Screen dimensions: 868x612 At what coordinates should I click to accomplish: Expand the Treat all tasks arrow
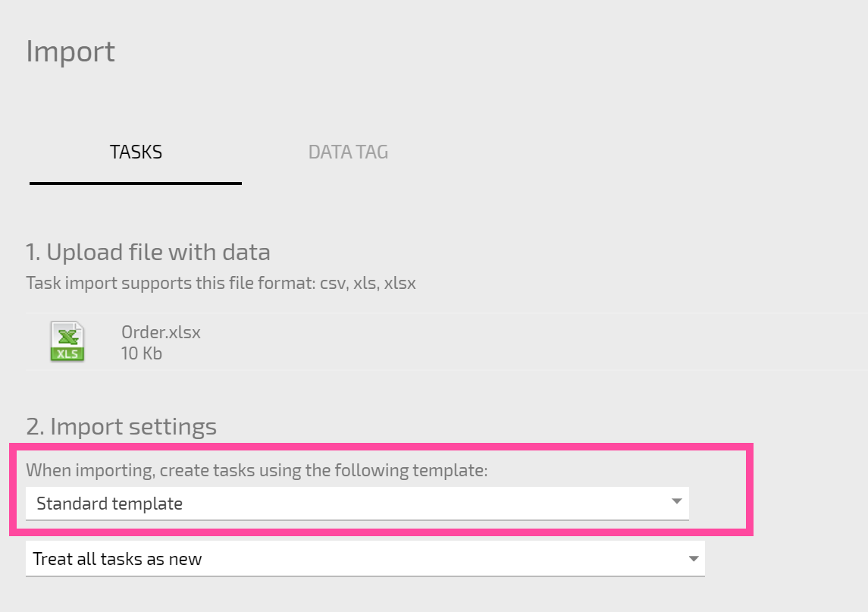pyautogui.click(x=693, y=559)
